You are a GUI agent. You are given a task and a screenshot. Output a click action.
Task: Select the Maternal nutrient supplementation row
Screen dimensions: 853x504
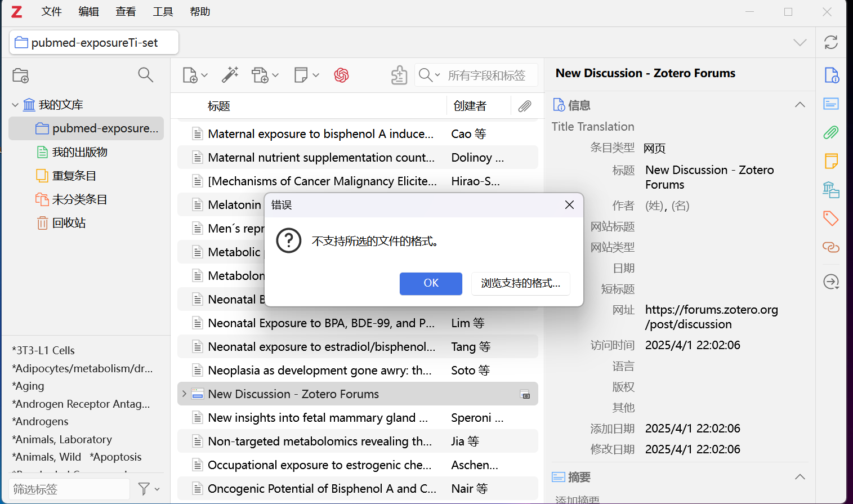click(358, 158)
